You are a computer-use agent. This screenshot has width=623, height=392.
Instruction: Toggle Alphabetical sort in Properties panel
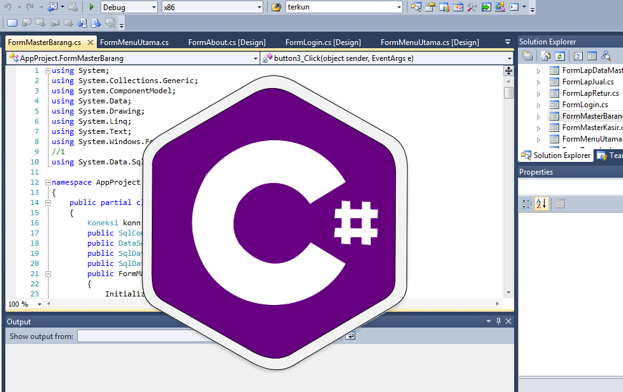tap(541, 204)
